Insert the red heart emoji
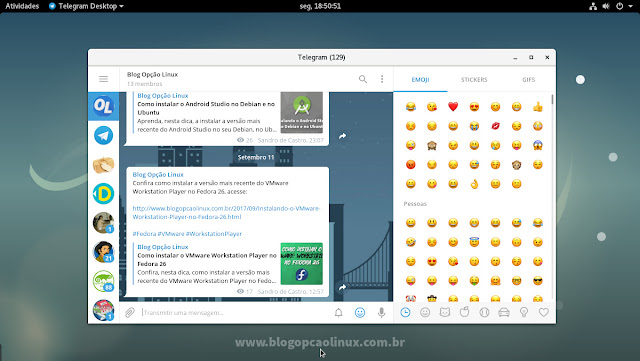The height and width of the screenshot is (361, 640). coord(453,107)
